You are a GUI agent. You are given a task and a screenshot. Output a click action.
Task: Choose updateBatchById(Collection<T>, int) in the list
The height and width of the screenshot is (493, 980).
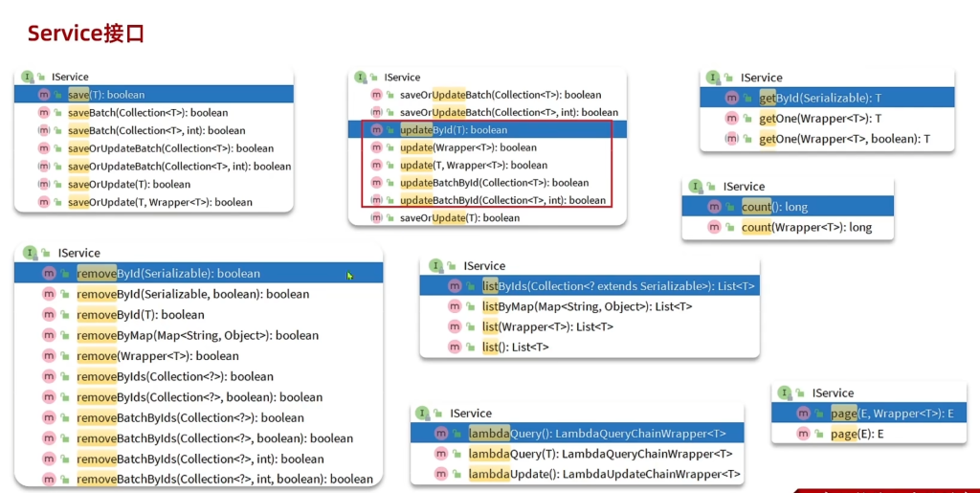tap(502, 200)
